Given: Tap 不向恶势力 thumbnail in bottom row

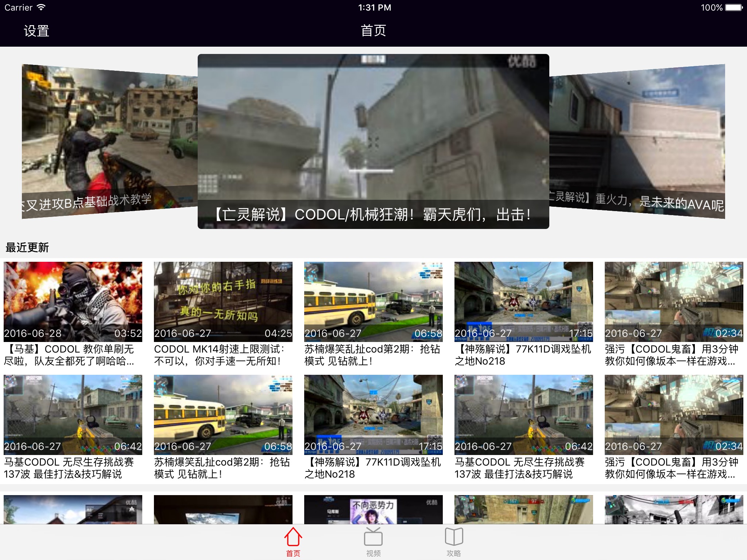Looking at the screenshot, I should click(373, 509).
